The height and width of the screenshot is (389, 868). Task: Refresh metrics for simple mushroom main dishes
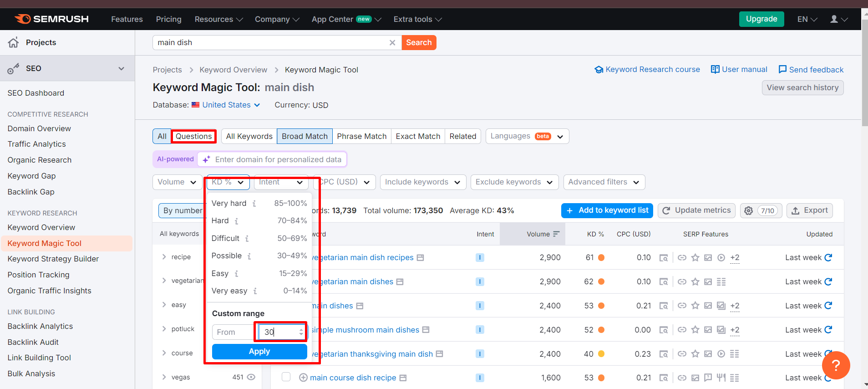828,330
